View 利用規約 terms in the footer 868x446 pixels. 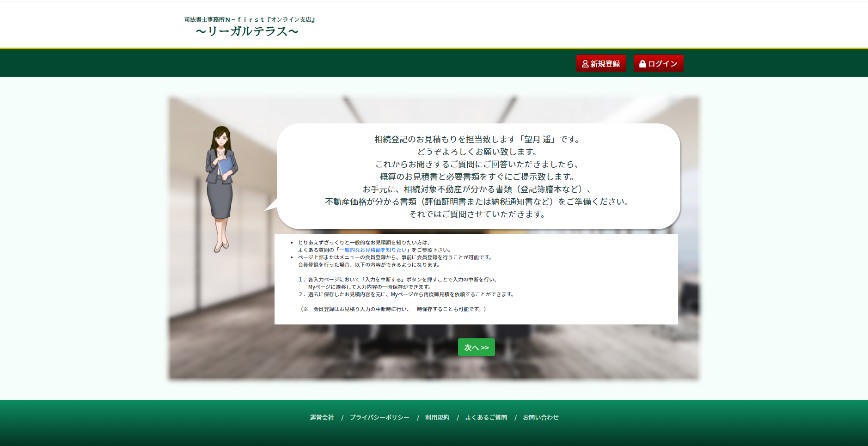click(x=437, y=417)
